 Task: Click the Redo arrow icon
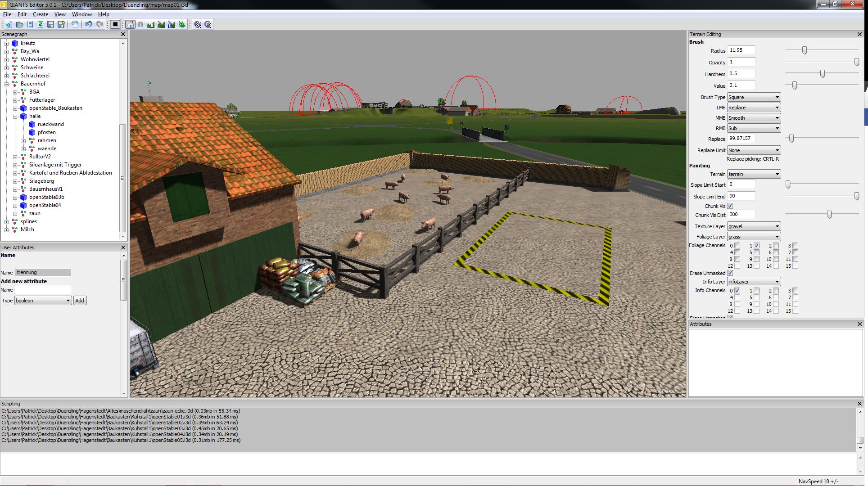tap(99, 24)
